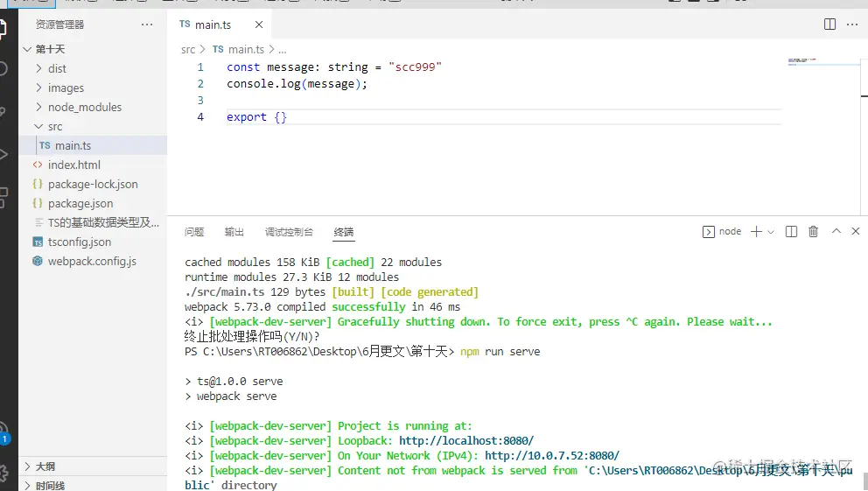Click the export {} code line

[x=256, y=116]
